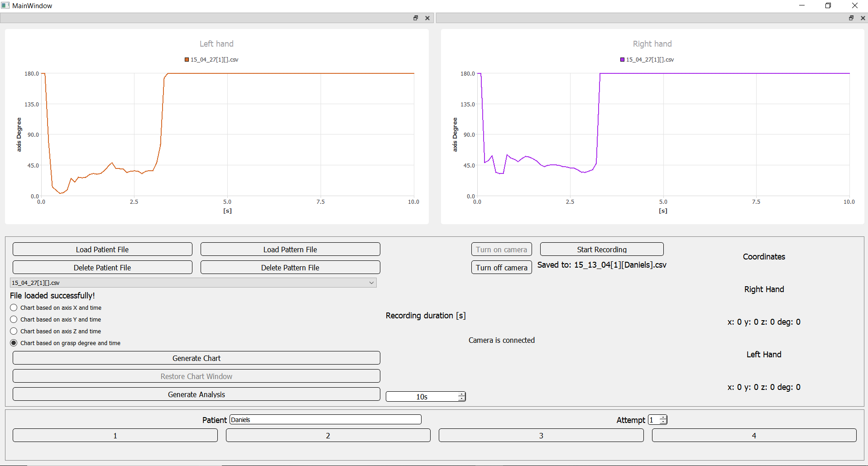Click the 'Saved to: 15_13_04[1][Daniels].csv' status text
The width and height of the screenshot is (868, 466).
pyautogui.click(x=602, y=265)
